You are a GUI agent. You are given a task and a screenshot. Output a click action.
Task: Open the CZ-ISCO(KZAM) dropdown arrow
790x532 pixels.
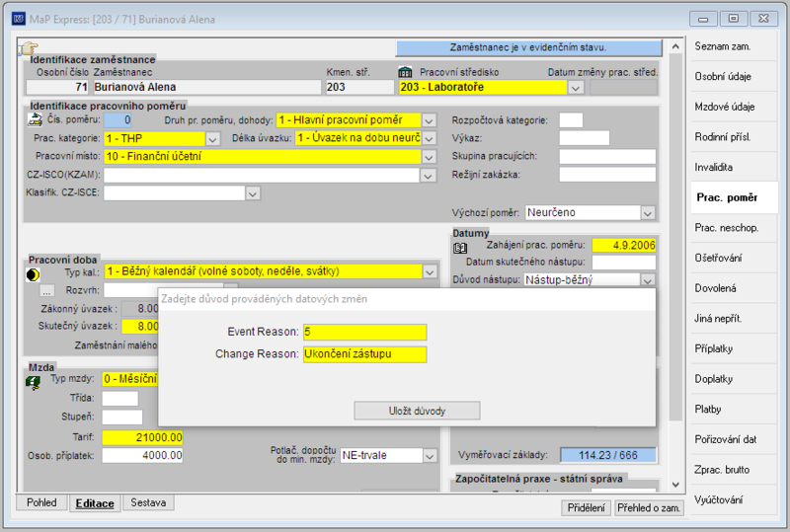(x=429, y=176)
